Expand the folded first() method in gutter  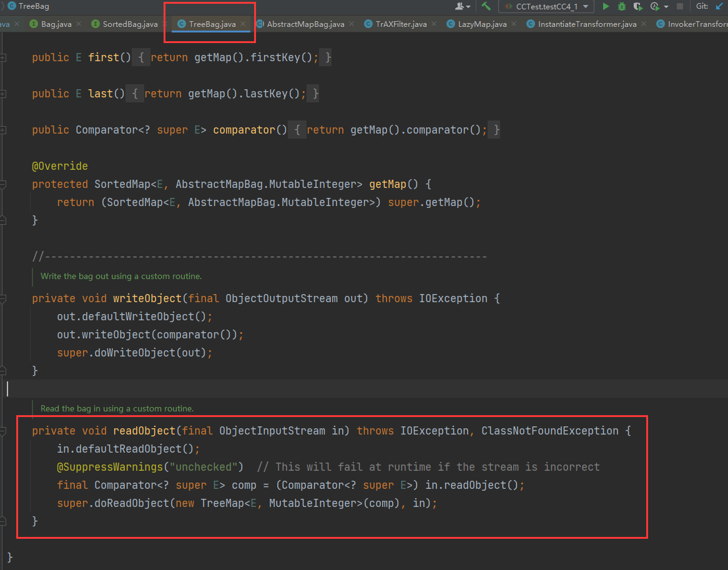click(2, 57)
